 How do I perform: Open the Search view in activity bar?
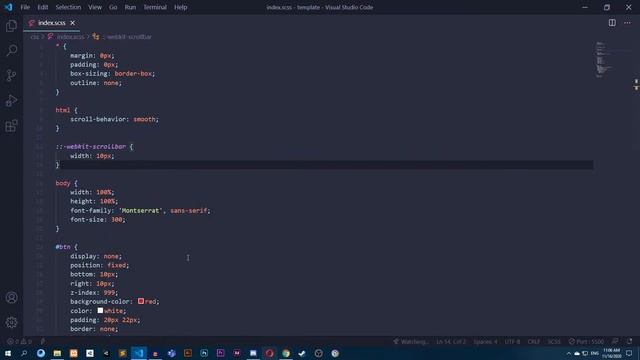point(11,50)
